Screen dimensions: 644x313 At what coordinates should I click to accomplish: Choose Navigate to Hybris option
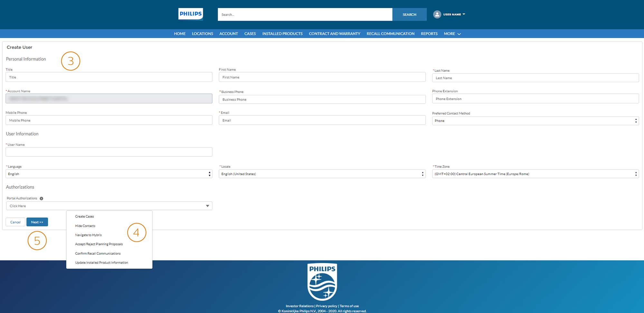[x=88, y=235]
